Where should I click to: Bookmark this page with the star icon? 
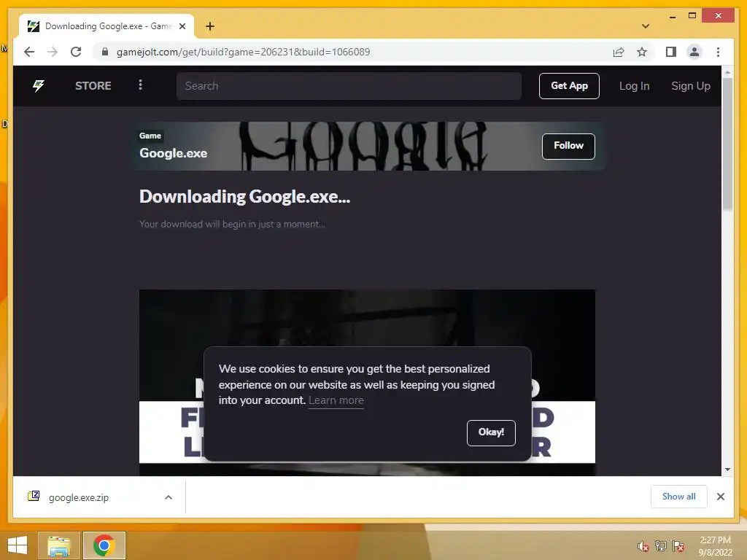[642, 52]
